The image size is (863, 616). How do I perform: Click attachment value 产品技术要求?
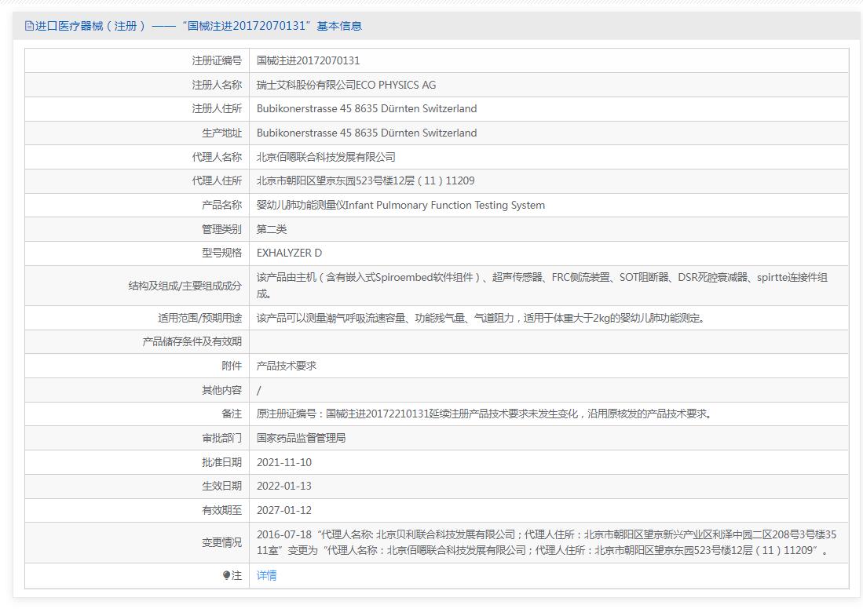(286, 366)
